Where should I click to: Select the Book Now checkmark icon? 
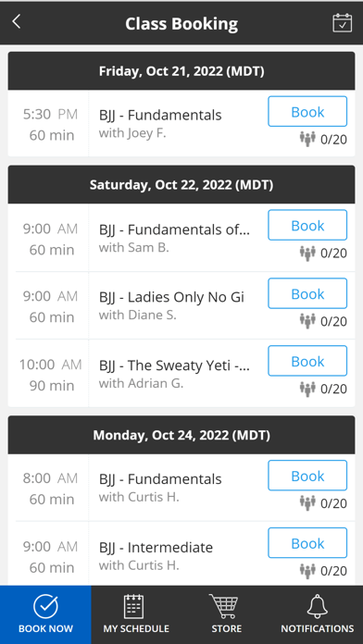45,606
